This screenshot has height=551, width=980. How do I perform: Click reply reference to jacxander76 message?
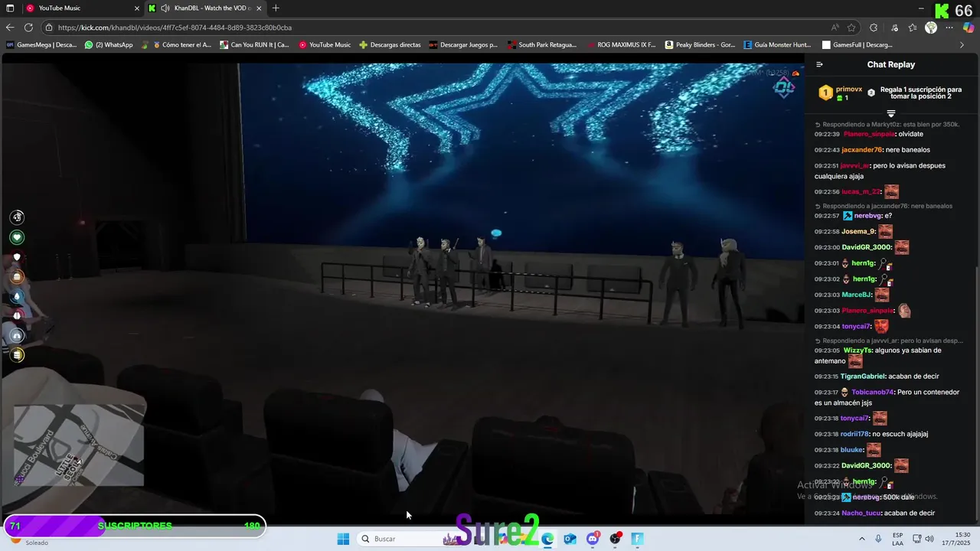884,206
